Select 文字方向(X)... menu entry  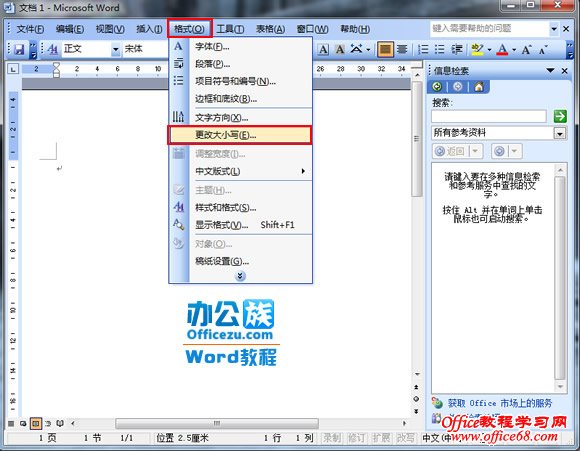(240, 118)
